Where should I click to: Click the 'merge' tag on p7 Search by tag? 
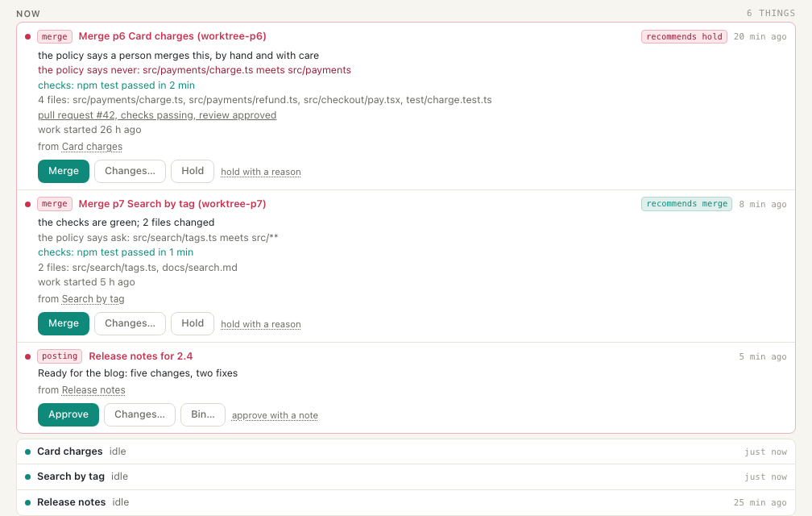pos(55,204)
